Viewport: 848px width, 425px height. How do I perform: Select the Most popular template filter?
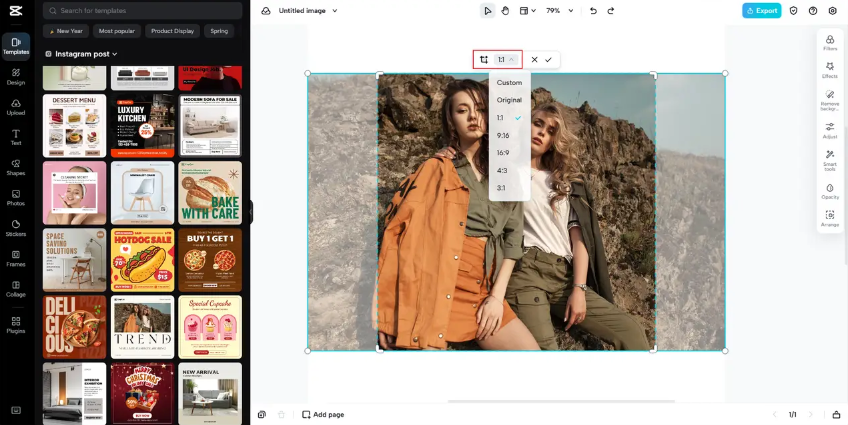pyautogui.click(x=117, y=31)
